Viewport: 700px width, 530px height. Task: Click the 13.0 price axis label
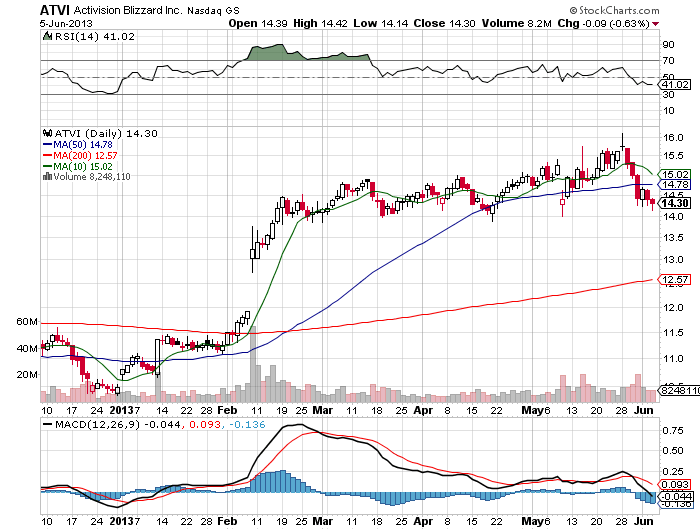tap(673, 259)
